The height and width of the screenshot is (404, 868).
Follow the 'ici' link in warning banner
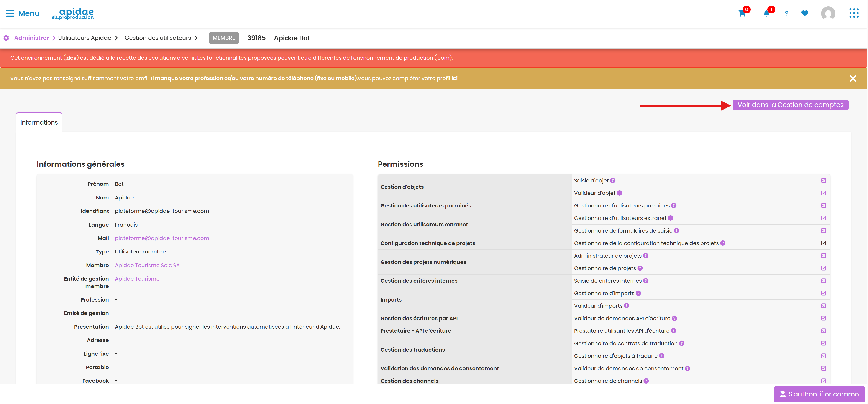pos(454,78)
